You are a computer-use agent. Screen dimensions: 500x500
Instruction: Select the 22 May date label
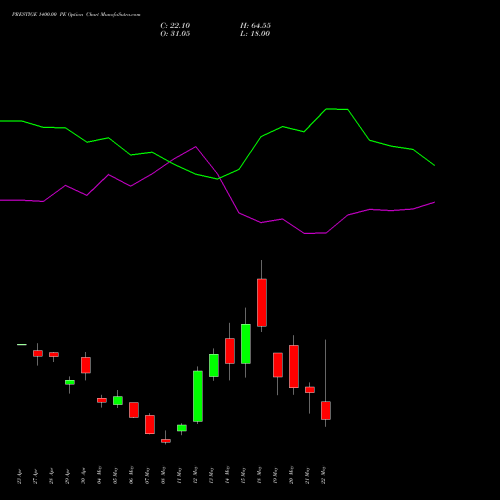tap(323, 475)
